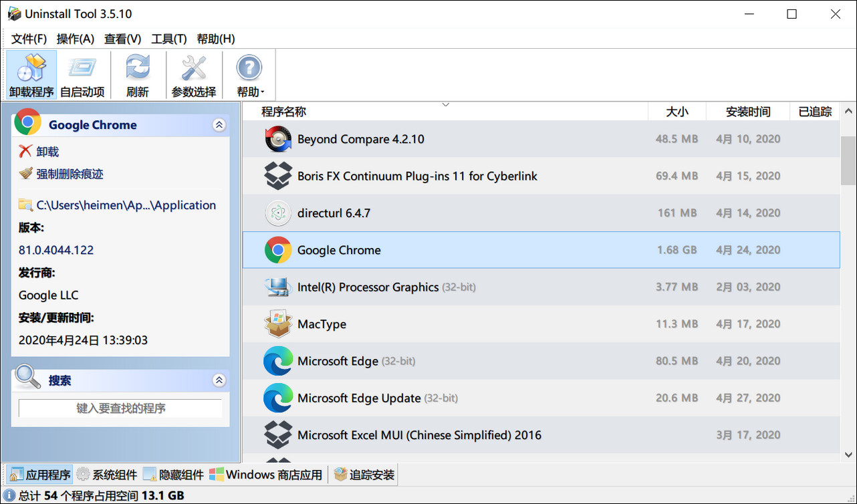Viewport: 857px width, 504px height.
Task: Click the Microsoft Excel MUI icon
Action: pyautogui.click(x=278, y=435)
